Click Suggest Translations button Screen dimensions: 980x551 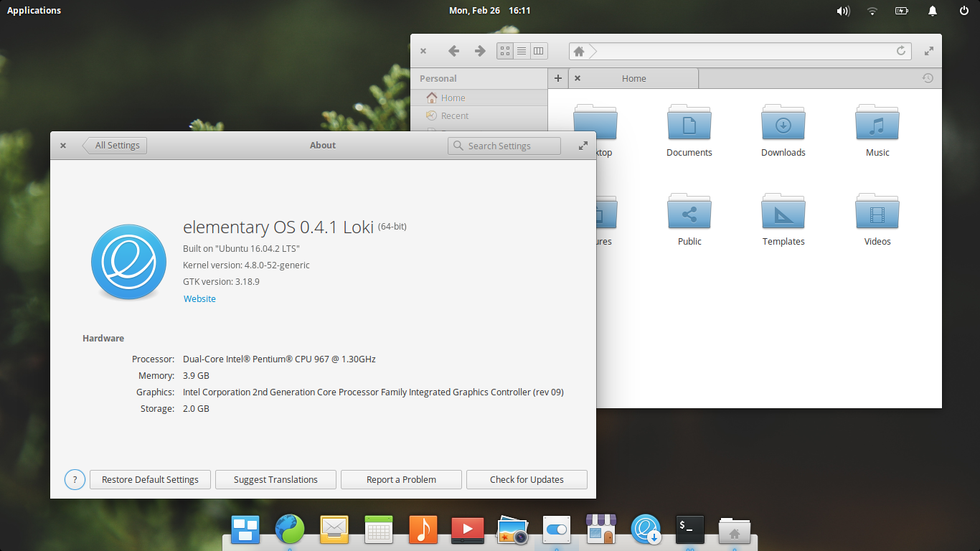[x=275, y=479]
